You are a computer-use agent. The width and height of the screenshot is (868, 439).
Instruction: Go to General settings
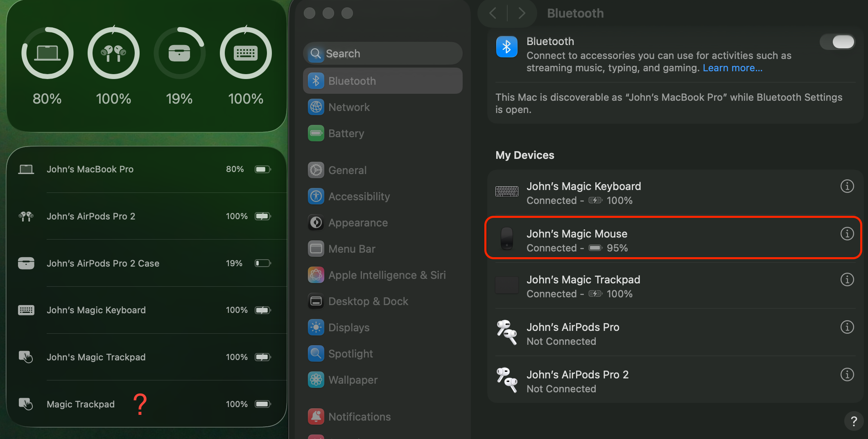click(x=383, y=170)
